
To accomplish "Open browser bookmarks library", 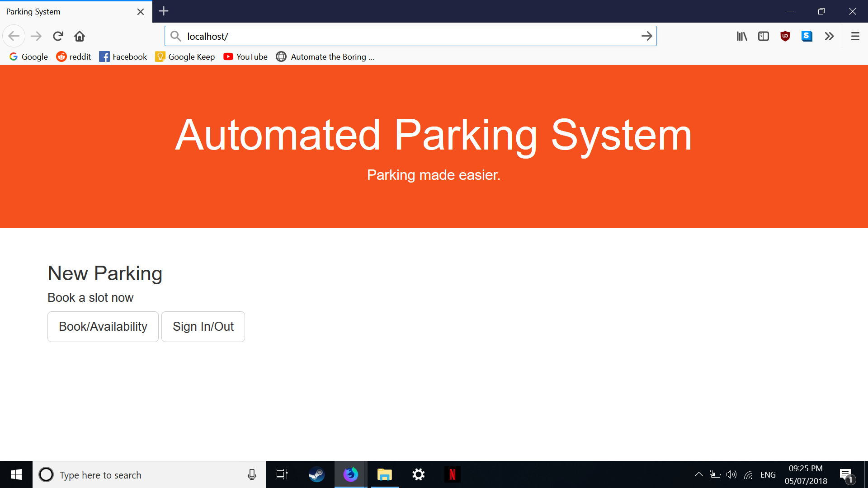I will 741,36.
